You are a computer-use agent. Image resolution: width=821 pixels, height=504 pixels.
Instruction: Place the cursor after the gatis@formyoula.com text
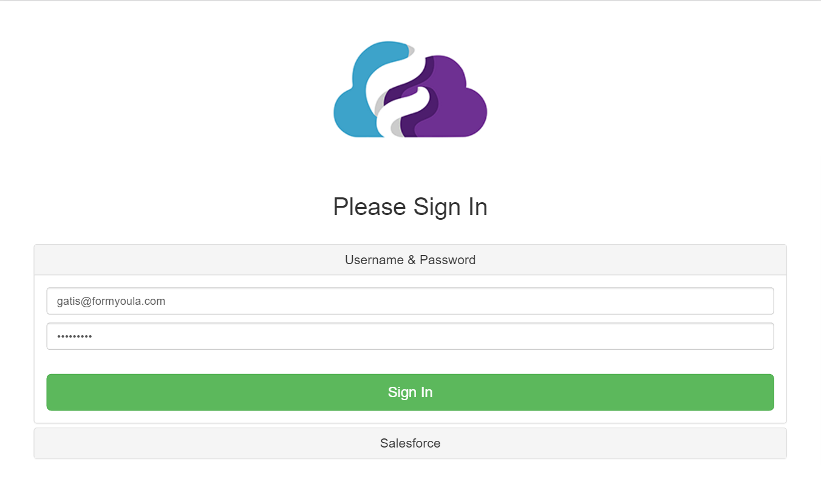click(x=166, y=301)
